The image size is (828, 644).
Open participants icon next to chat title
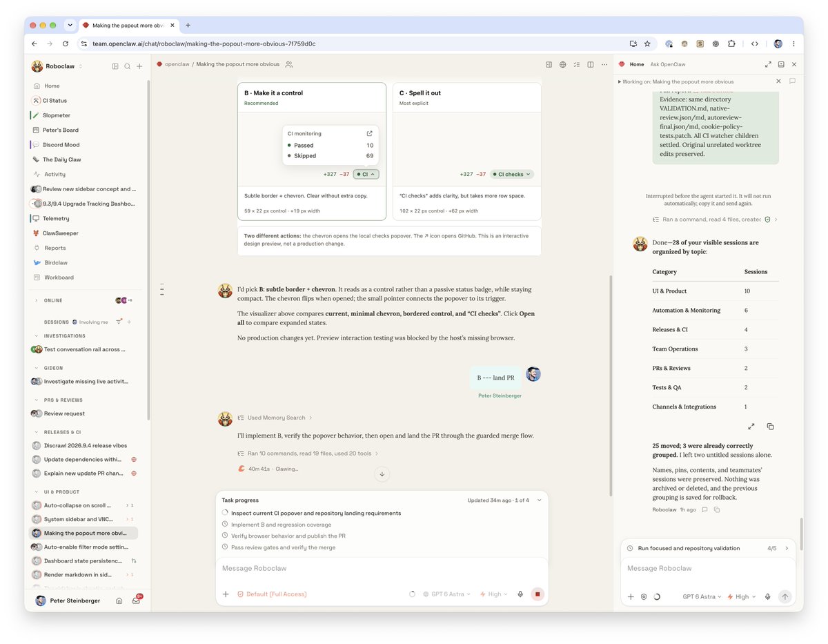click(289, 64)
